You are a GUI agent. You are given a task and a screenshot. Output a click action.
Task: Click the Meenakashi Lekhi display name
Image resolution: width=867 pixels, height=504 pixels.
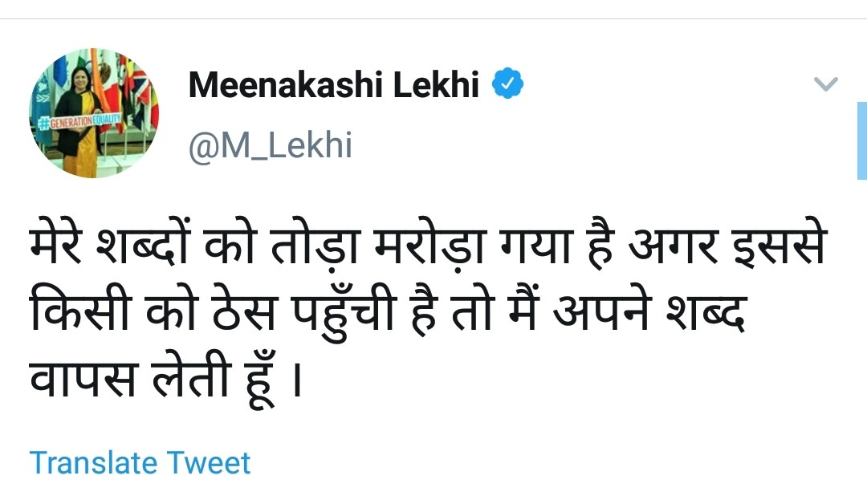point(333,85)
